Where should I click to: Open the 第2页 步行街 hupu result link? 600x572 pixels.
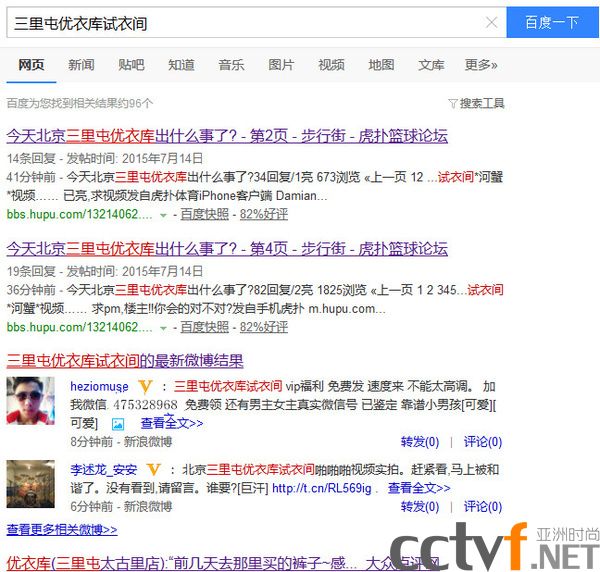point(227,136)
